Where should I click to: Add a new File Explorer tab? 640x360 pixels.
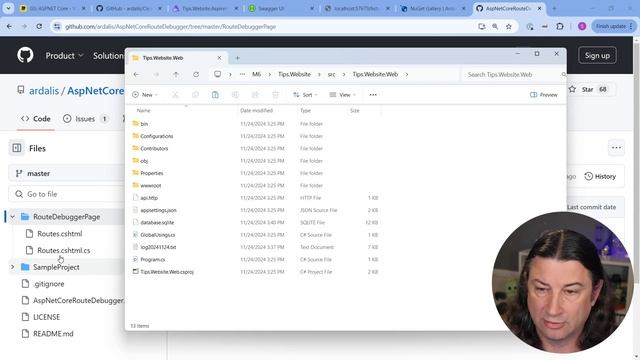tap(238, 58)
